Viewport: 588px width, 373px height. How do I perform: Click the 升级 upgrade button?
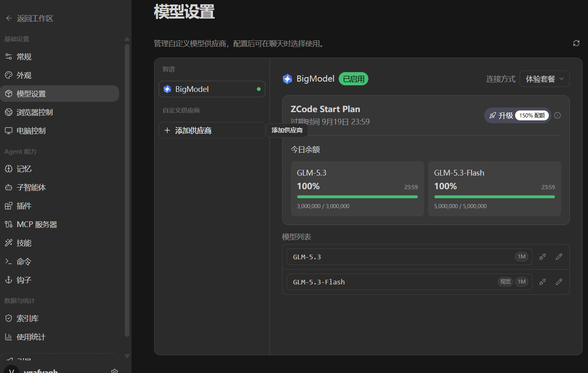coord(518,115)
